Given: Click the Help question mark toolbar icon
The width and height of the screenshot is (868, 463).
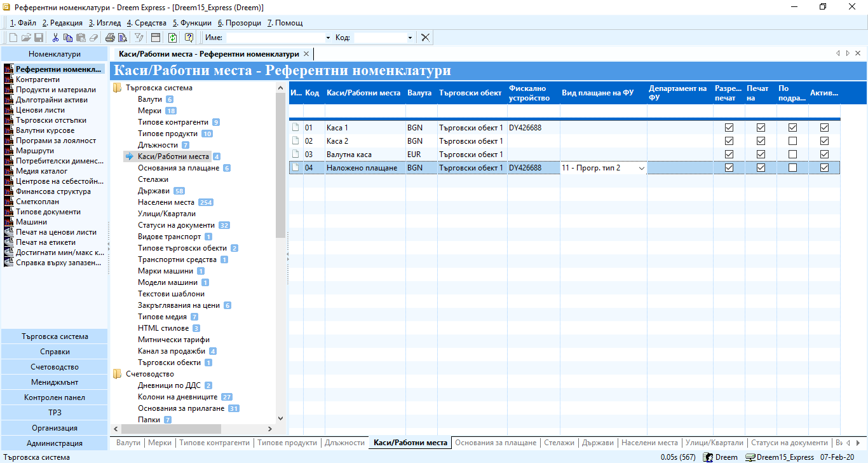Looking at the screenshot, I should click(189, 38).
